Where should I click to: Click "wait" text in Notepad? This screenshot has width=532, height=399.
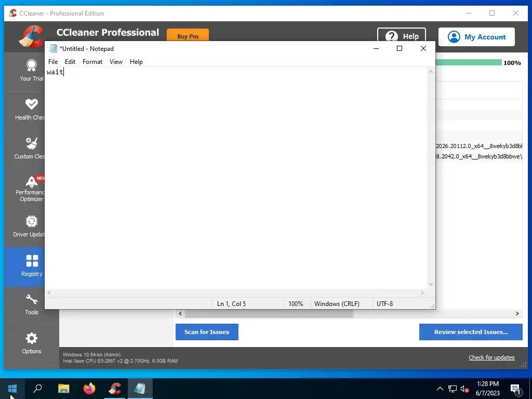(x=55, y=72)
